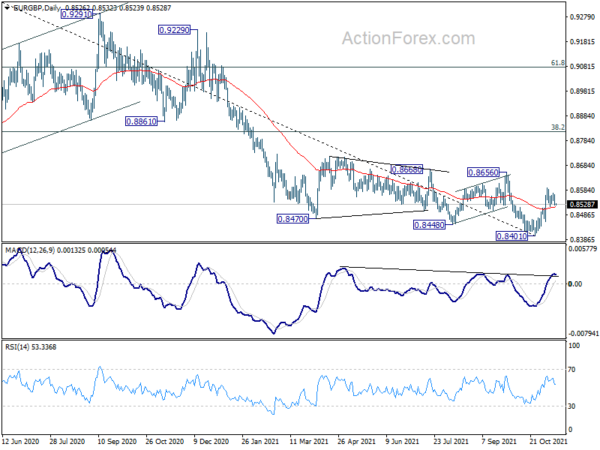Select the RSI(14) indicator label
600x450 pixels.
(x=17, y=347)
